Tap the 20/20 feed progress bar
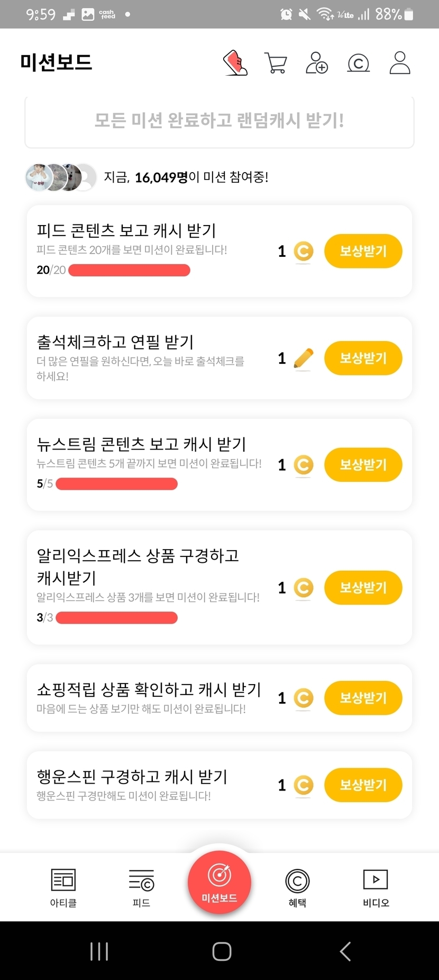Viewport: 439px width, 980px height. 129,271
